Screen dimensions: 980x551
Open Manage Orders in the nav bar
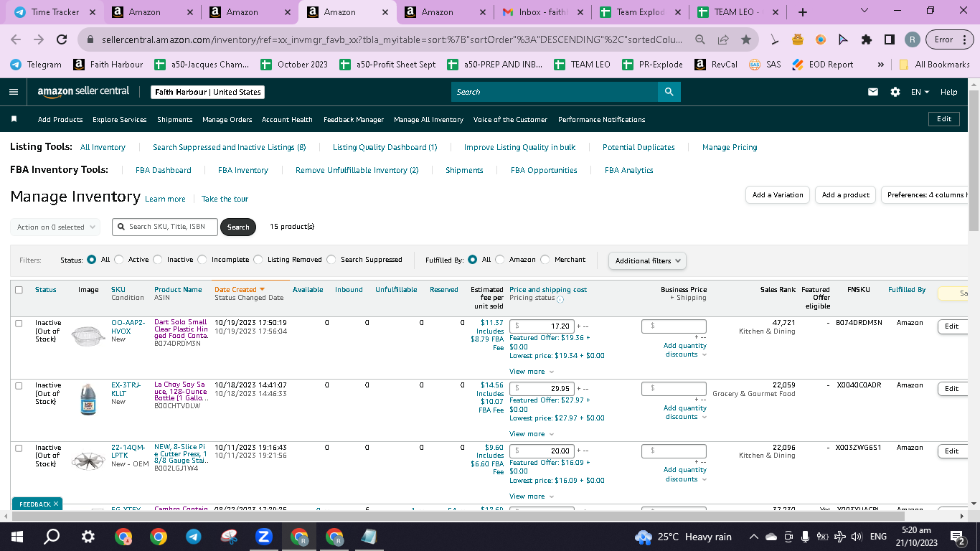[227, 119]
